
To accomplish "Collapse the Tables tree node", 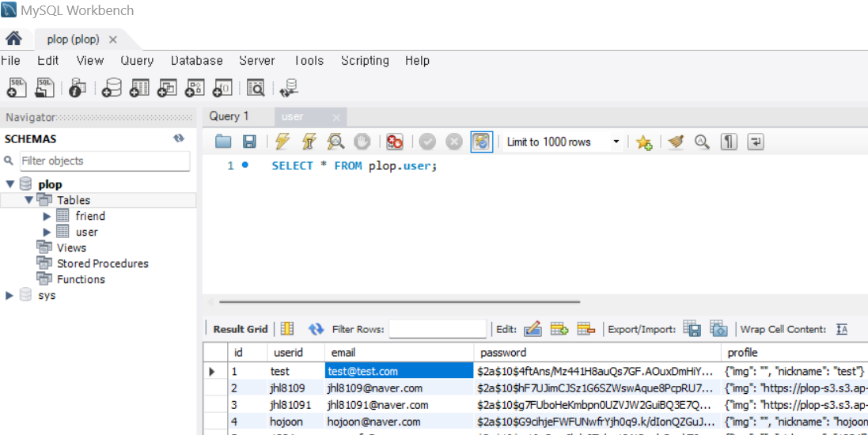I will click(28, 200).
